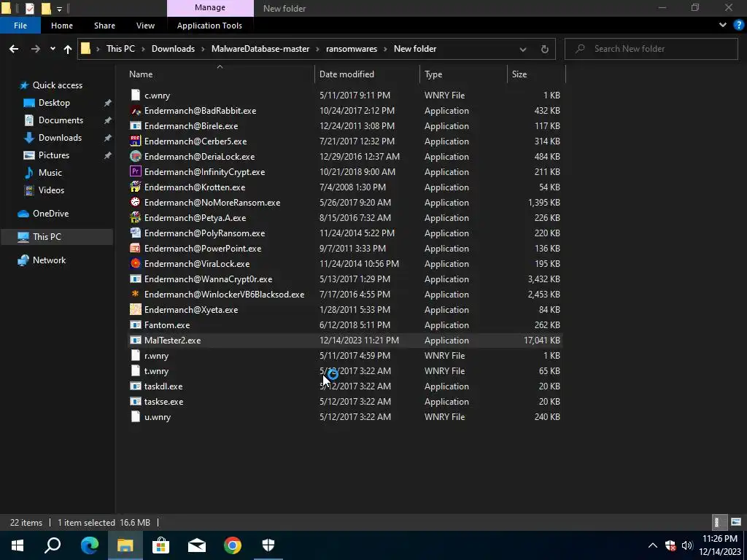Go back with the left arrow
The width and height of the screenshot is (747, 560).
(x=14, y=49)
